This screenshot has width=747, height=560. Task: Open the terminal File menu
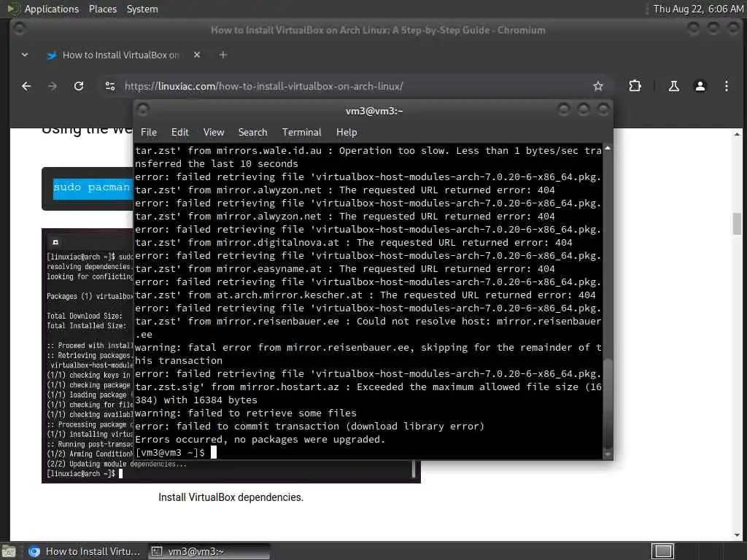point(149,133)
